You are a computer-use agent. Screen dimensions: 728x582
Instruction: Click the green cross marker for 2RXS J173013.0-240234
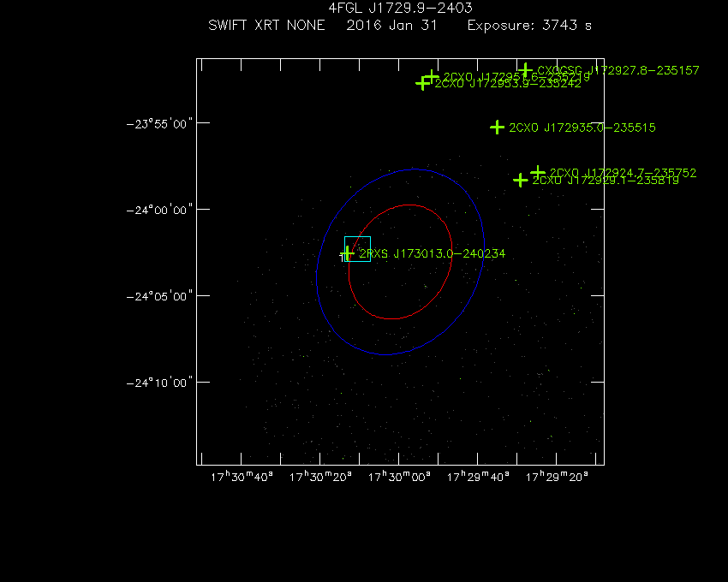(x=347, y=253)
